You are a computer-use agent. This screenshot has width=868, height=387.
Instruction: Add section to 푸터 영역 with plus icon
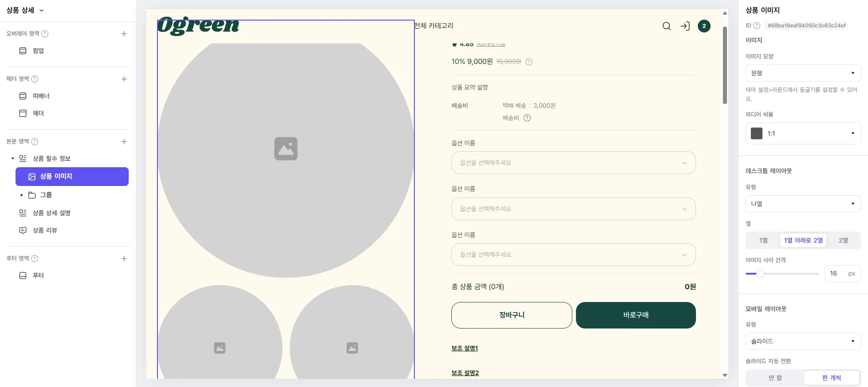click(124, 259)
